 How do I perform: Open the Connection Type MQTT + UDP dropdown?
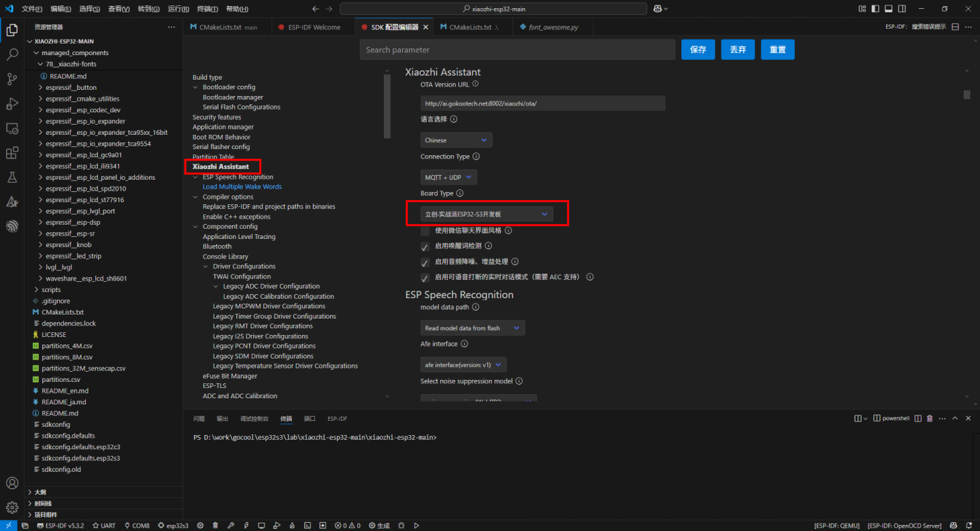point(448,177)
